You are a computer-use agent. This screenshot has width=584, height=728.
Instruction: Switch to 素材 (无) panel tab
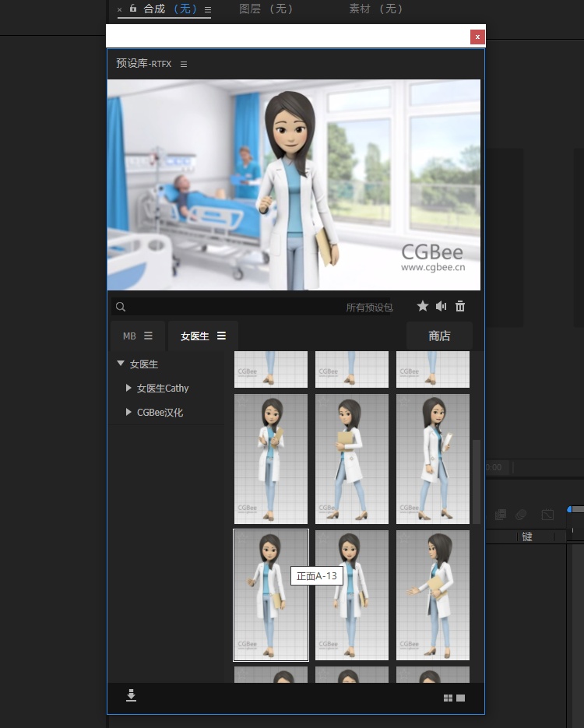(x=376, y=9)
